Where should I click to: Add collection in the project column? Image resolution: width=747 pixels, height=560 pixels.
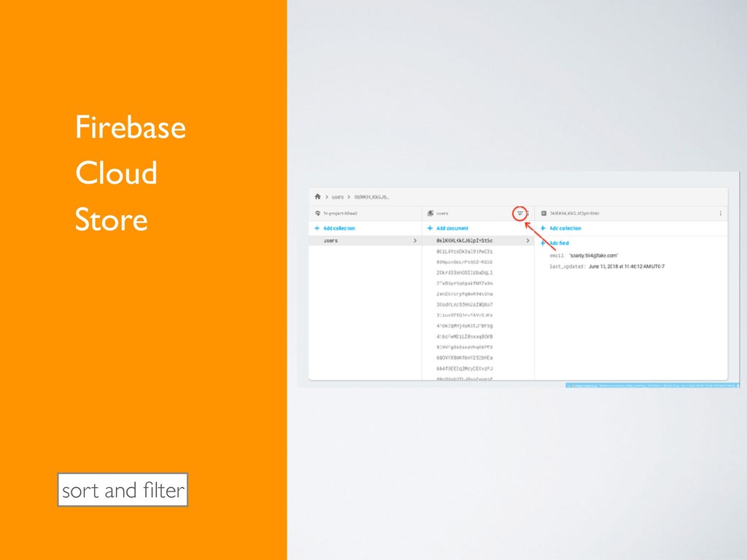pyautogui.click(x=335, y=228)
